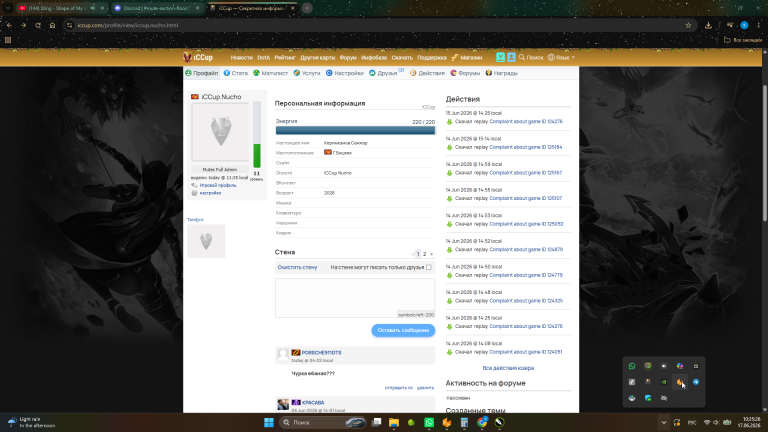Image resolution: width=768 pixels, height=432 pixels.
Task: Click the browser home button
Action: (52, 25)
